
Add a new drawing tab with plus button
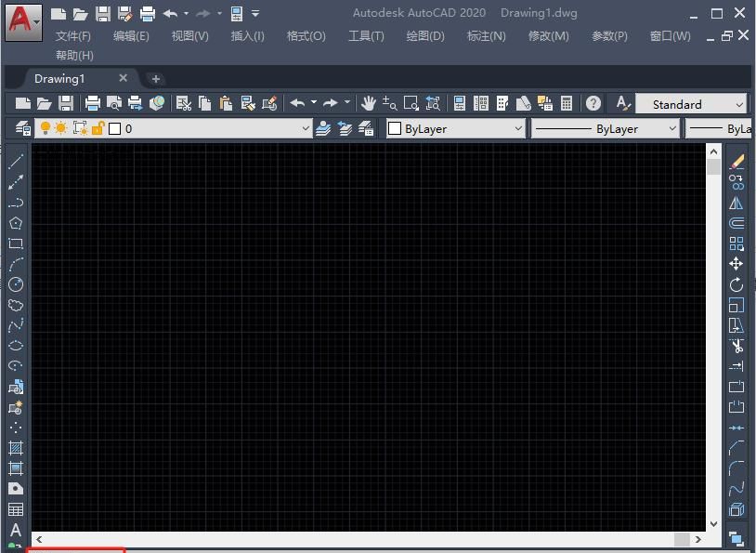(156, 79)
